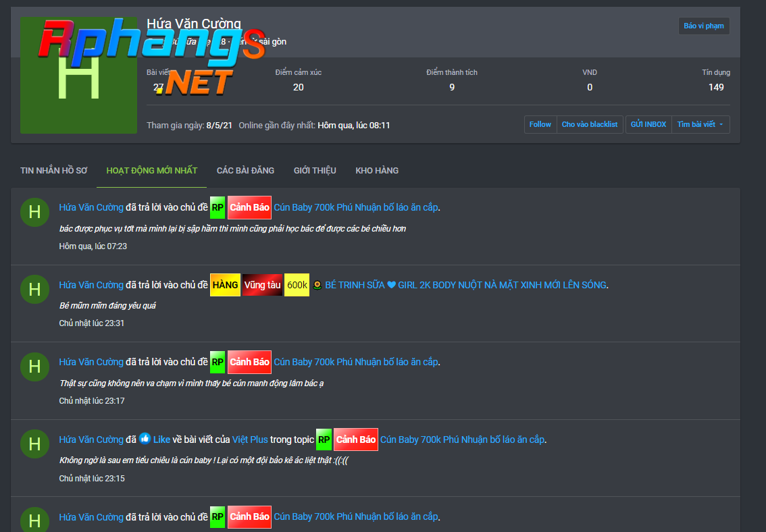The height and width of the screenshot is (532, 766).
Task: Click Điểm thành tích value 9
Action: (x=452, y=87)
